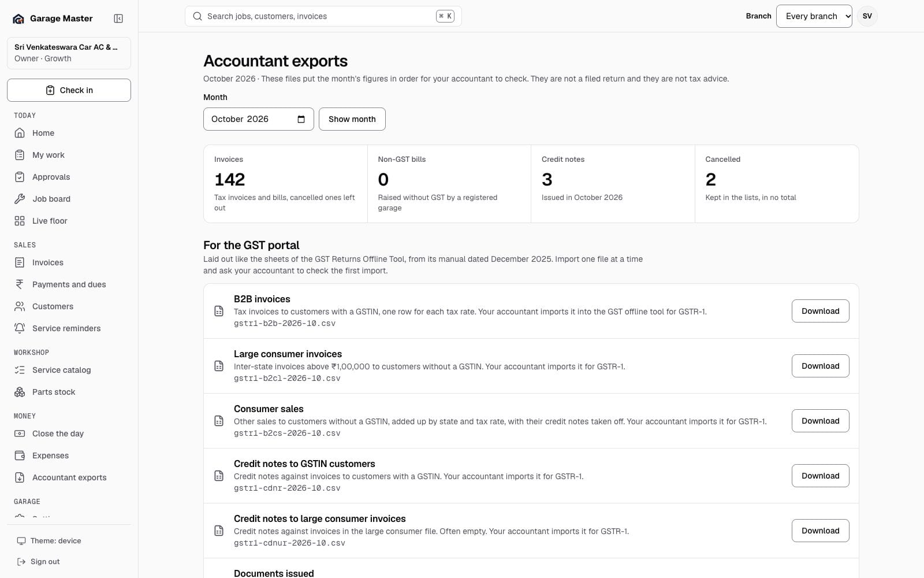This screenshot has width=924, height=578.
Task: Open Approvals using its check icon
Action: tap(20, 177)
